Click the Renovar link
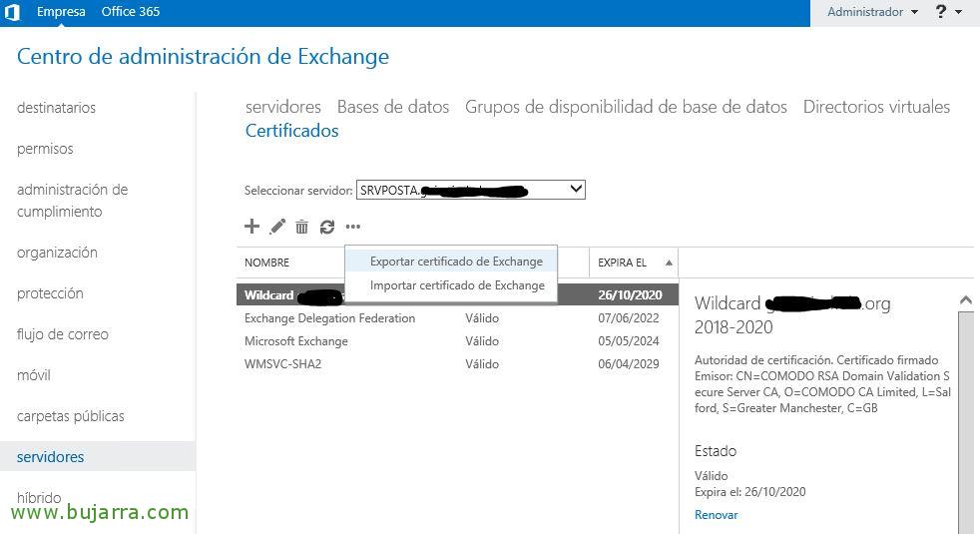Screen dimensions: 980x534 coord(716,515)
